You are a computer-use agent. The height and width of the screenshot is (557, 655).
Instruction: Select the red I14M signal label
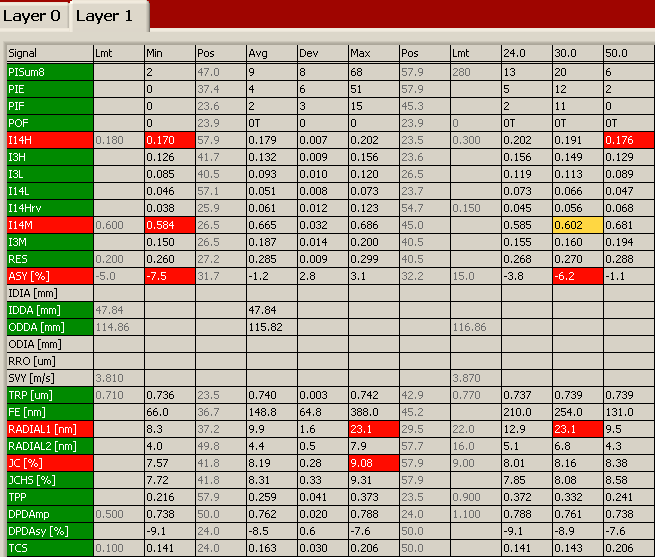(50, 225)
